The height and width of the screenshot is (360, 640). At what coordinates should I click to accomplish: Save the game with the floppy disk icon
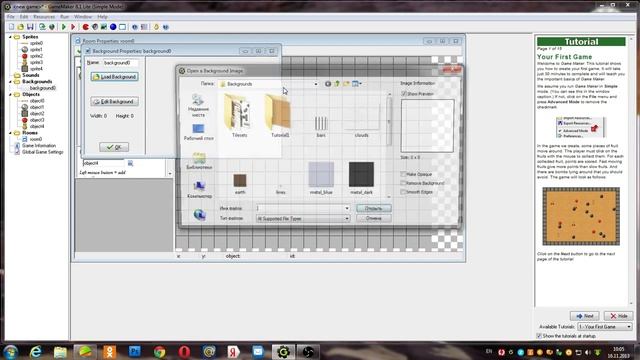30,27
